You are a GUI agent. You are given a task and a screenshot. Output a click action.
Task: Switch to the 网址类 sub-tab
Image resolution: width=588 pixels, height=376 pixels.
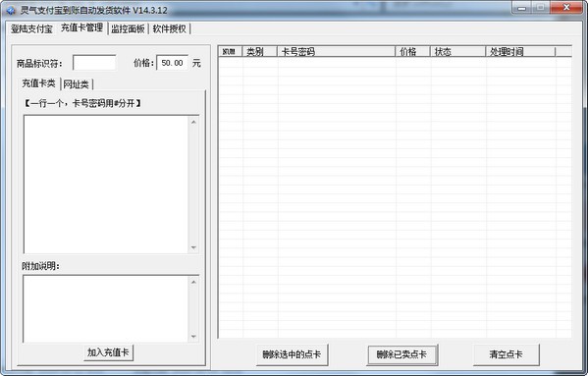77,84
